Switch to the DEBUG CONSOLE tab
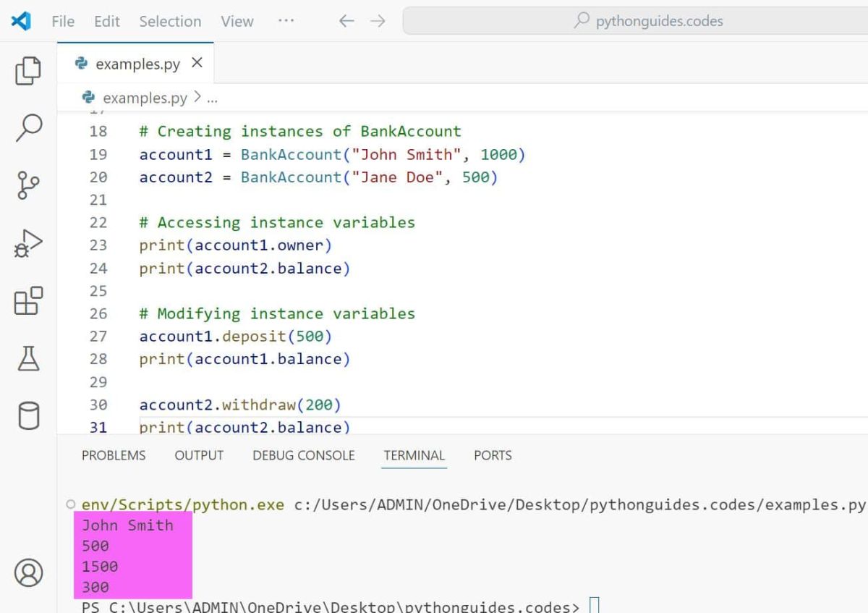 [x=303, y=455]
